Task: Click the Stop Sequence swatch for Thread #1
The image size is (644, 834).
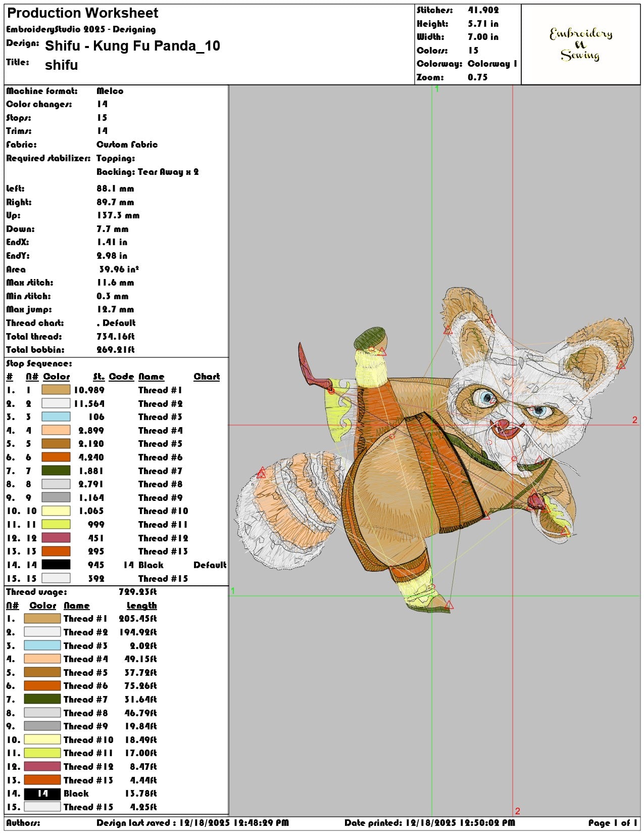Action: pyautogui.click(x=56, y=390)
